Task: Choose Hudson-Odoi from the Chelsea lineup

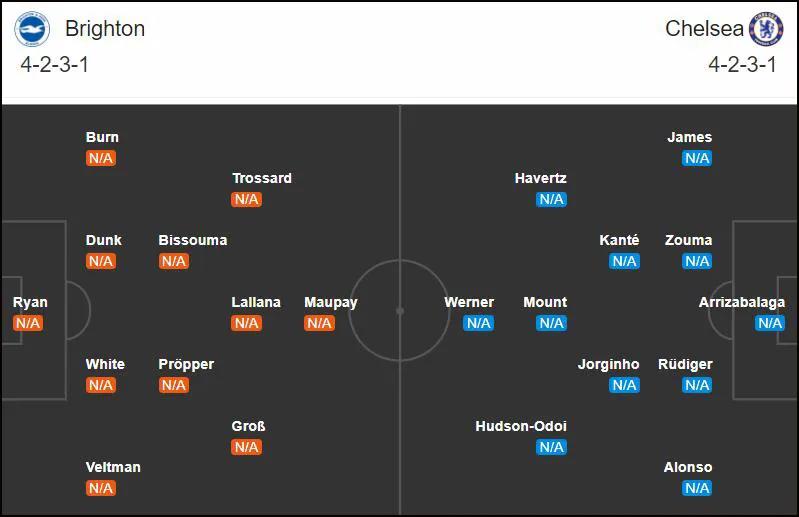Action: pos(521,426)
